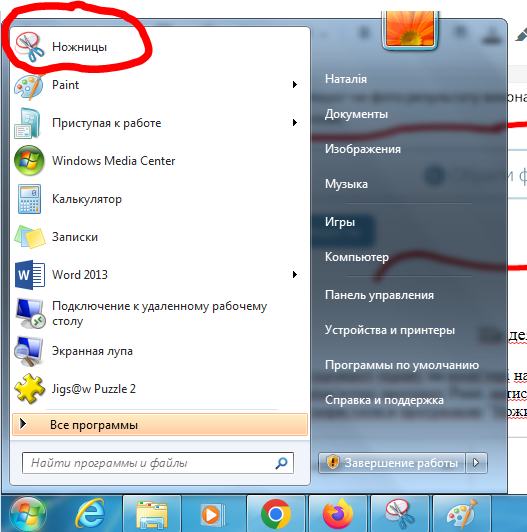Expand the Приступая к работе submenu arrow

click(x=295, y=122)
